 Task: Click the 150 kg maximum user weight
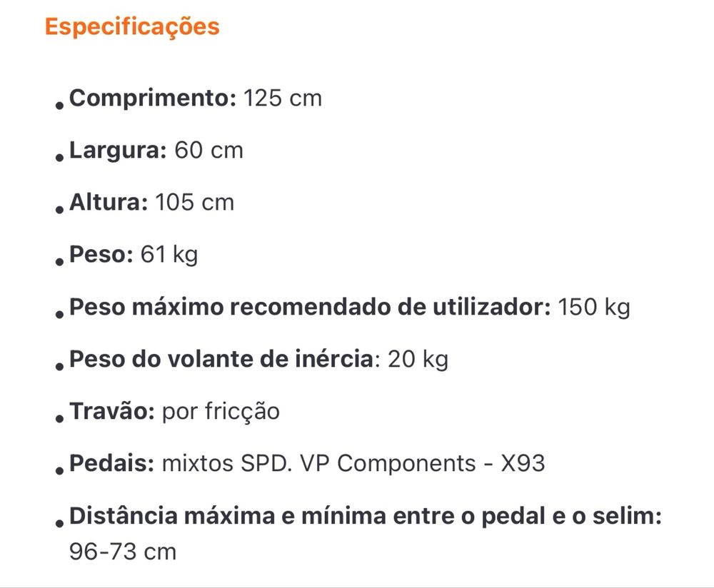click(x=594, y=308)
